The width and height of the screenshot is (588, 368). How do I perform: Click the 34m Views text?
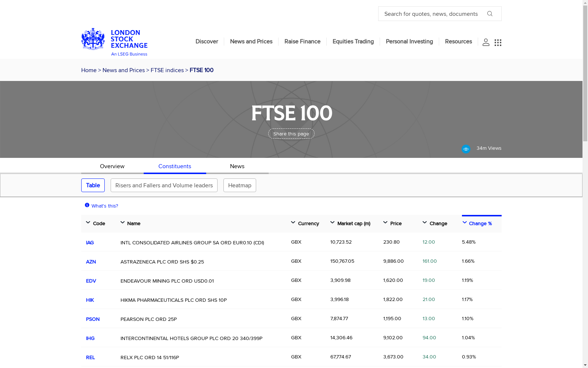click(489, 148)
